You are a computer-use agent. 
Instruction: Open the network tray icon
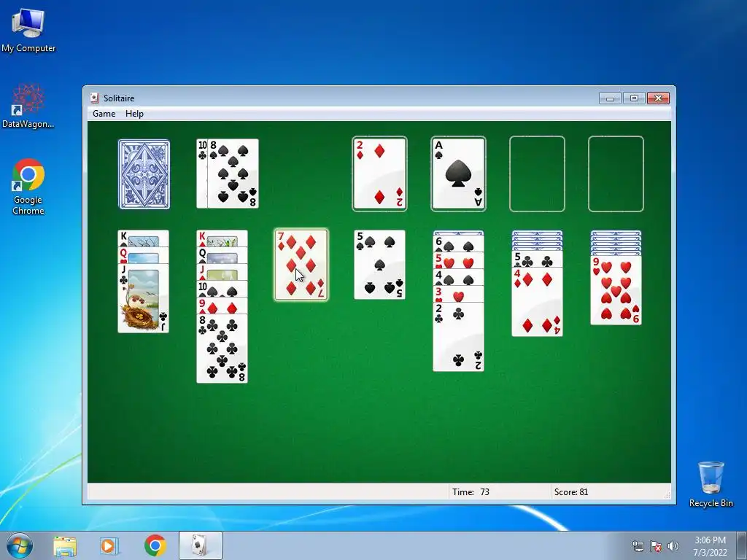pyautogui.click(x=638, y=546)
